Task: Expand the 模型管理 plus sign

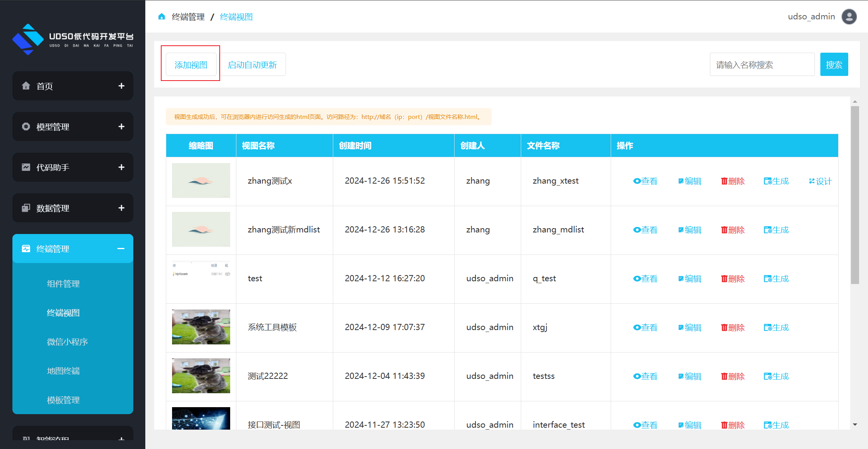Action: (121, 127)
